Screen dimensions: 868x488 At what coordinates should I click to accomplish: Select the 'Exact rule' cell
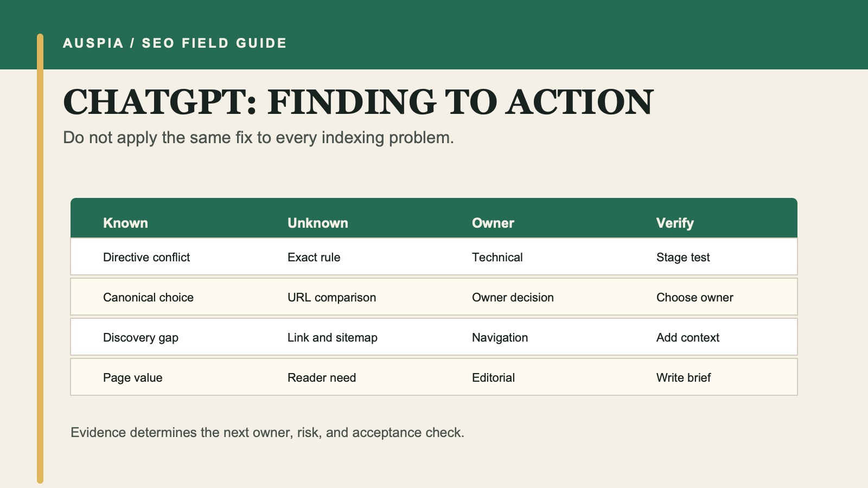314,258
